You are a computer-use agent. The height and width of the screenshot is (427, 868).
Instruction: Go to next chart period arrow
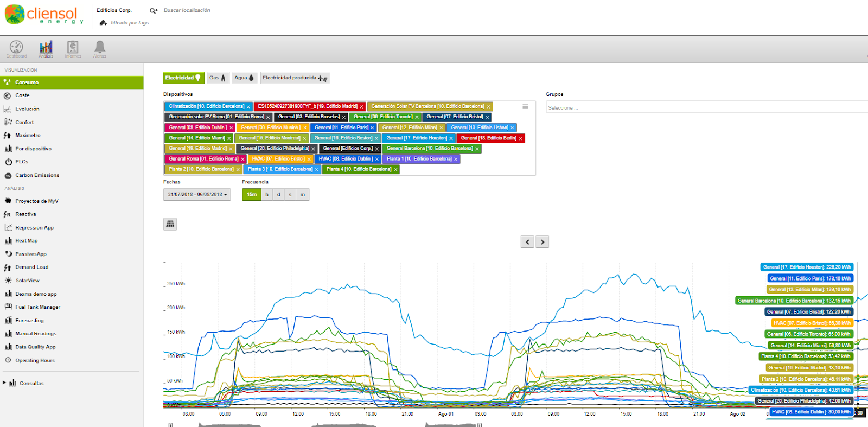pos(542,242)
